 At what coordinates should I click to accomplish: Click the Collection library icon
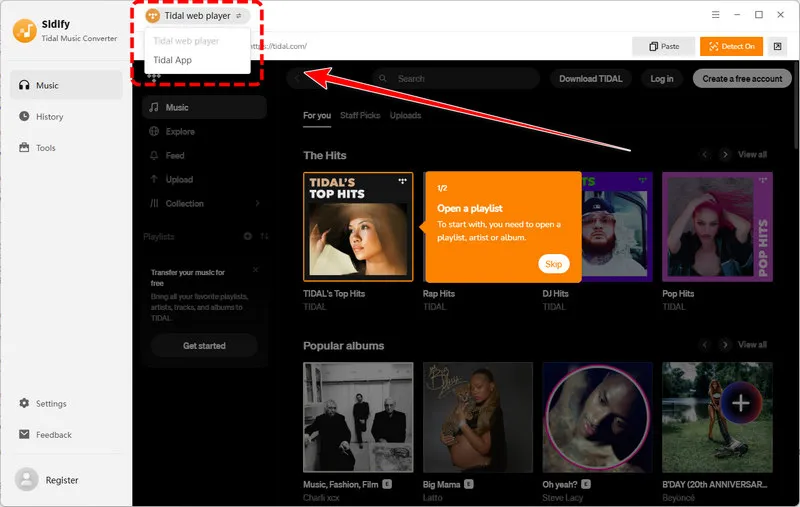(x=154, y=203)
